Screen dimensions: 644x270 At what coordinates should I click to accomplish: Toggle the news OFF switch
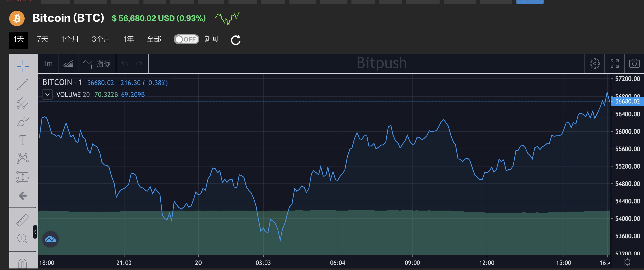pyautogui.click(x=186, y=39)
